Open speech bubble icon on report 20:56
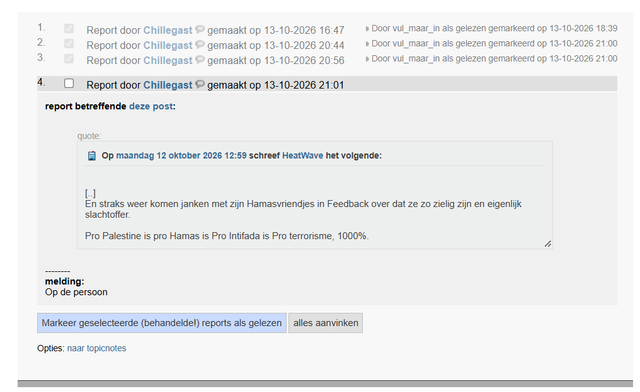This screenshot has height=392, width=640. coord(200,60)
